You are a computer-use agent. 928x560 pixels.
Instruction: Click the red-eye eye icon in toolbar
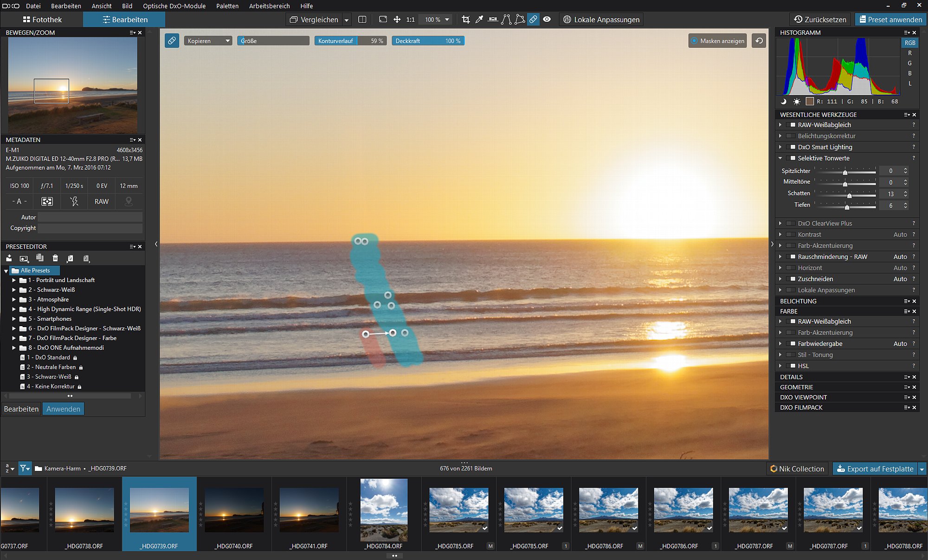click(x=547, y=19)
